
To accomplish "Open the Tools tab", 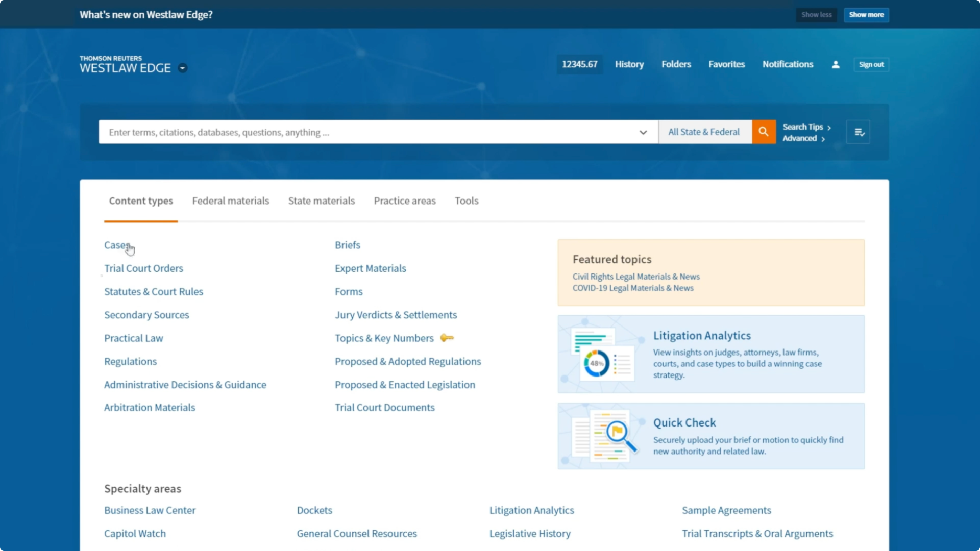I will [467, 201].
